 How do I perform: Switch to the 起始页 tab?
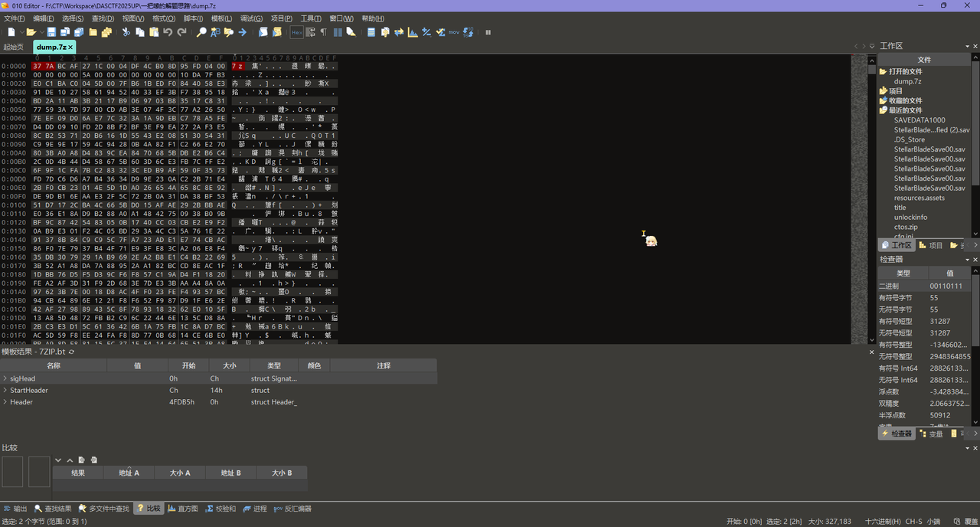(x=14, y=47)
